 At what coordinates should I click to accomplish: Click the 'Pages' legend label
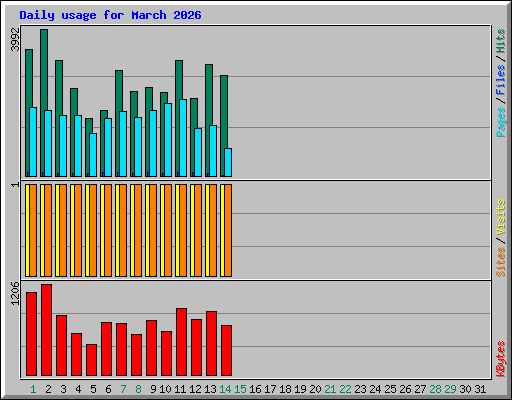(500, 122)
